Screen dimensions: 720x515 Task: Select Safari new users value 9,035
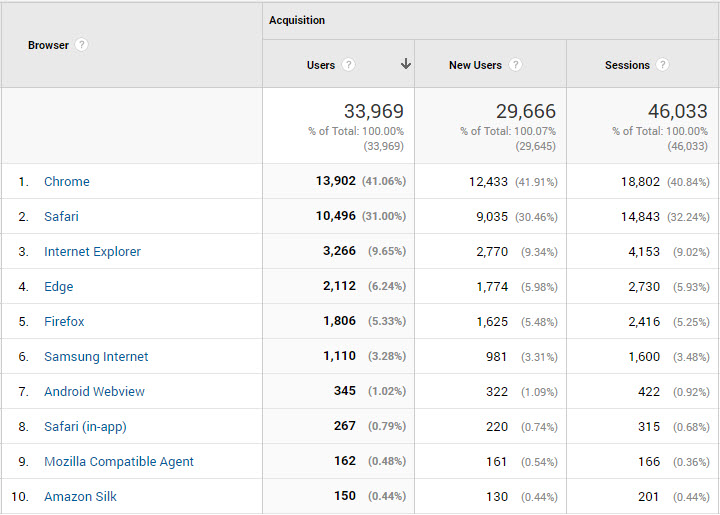[492, 217]
